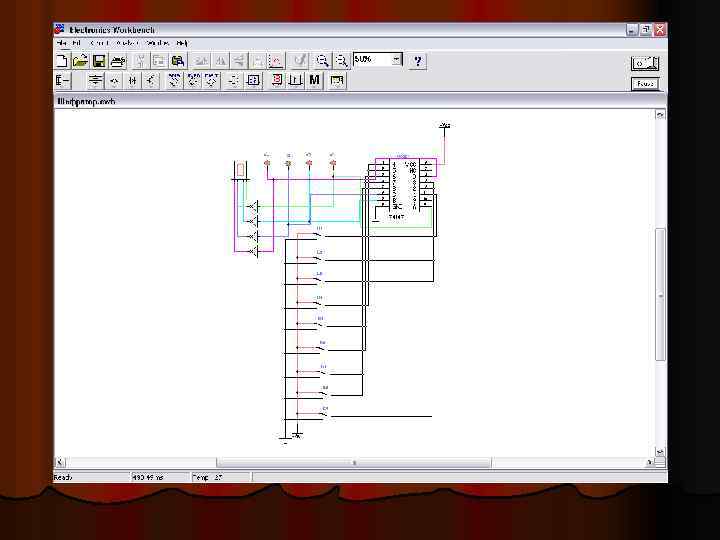The image size is (720, 540).
Task: Open the Miscellaneous M parts bin
Action: [315, 81]
